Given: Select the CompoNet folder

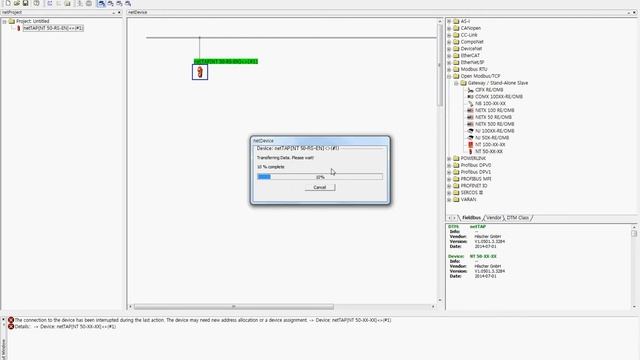Looking at the screenshot, I should pyautogui.click(x=472, y=42).
